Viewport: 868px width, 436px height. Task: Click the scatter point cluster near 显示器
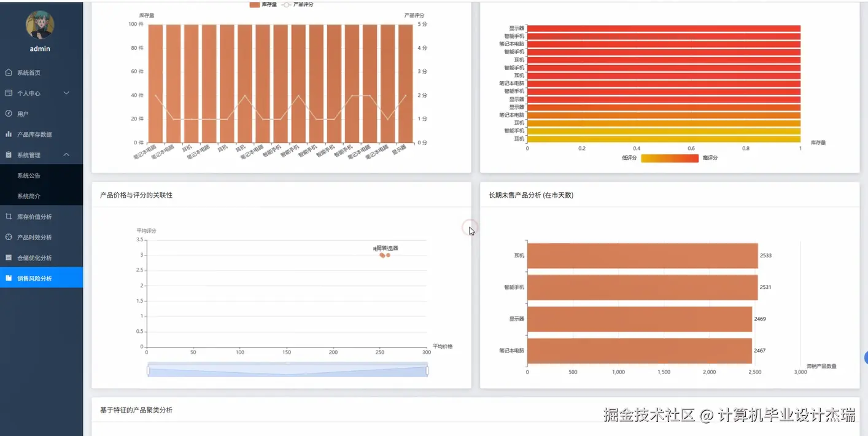pyautogui.click(x=384, y=255)
